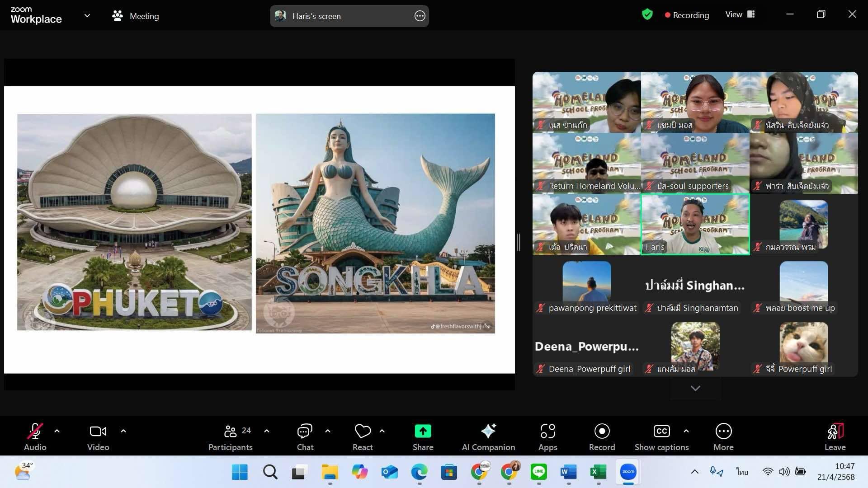Expand audio settings caret next to Audio
The height and width of the screenshot is (488, 868).
[57, 431]
